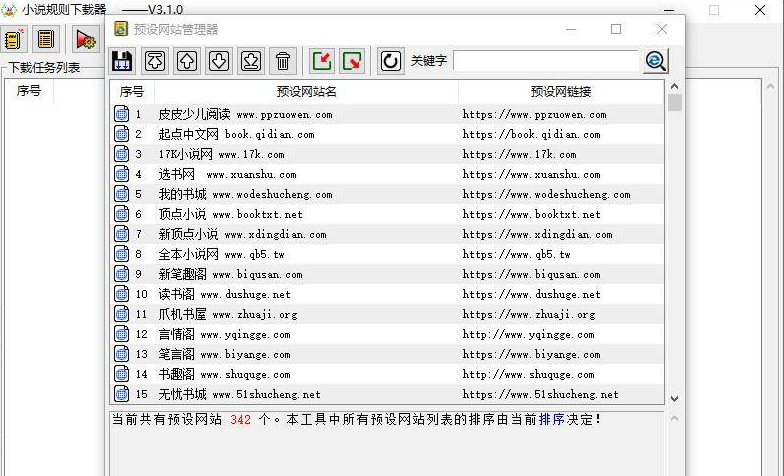Click the 关键字 keyword input field
784x476 pixels.
pyautogui.click(x=546, y=60)
